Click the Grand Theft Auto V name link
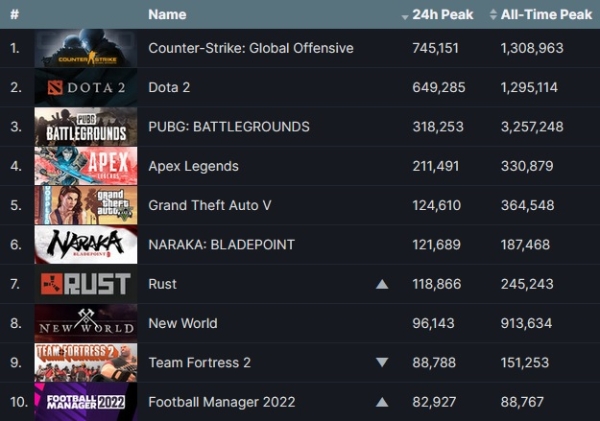 [208, 205]
